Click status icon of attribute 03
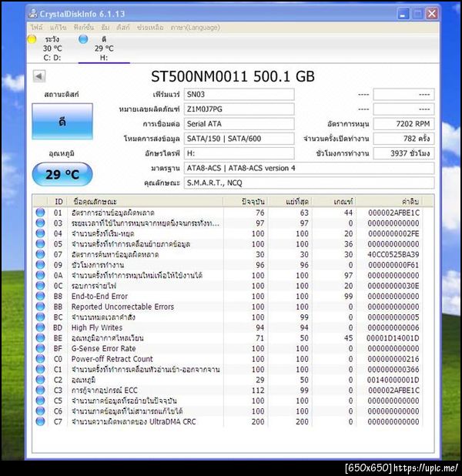This screenshot has width=462, height=476. [x=40, y=223]
